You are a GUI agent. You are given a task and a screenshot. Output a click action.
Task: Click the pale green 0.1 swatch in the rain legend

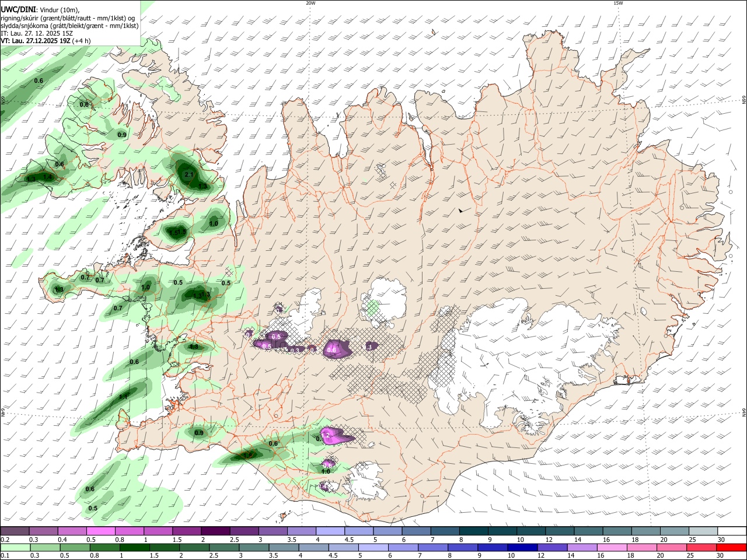click(15, 547)
